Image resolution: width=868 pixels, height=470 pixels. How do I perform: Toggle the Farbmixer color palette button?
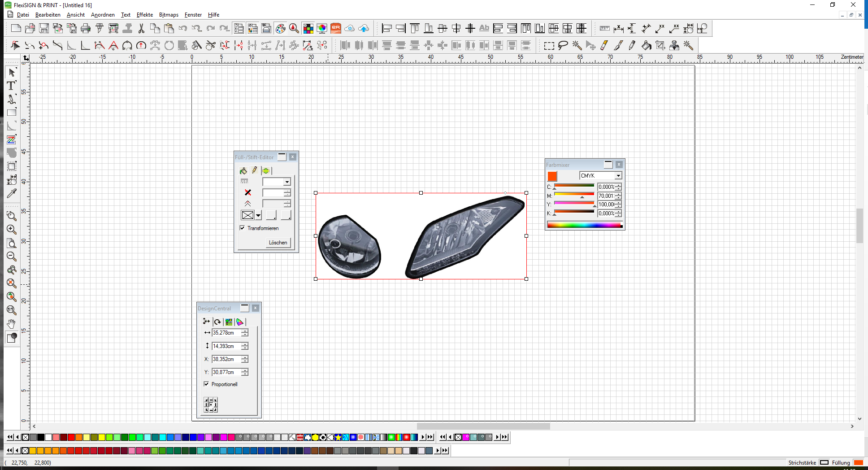(x=281, y=29)
